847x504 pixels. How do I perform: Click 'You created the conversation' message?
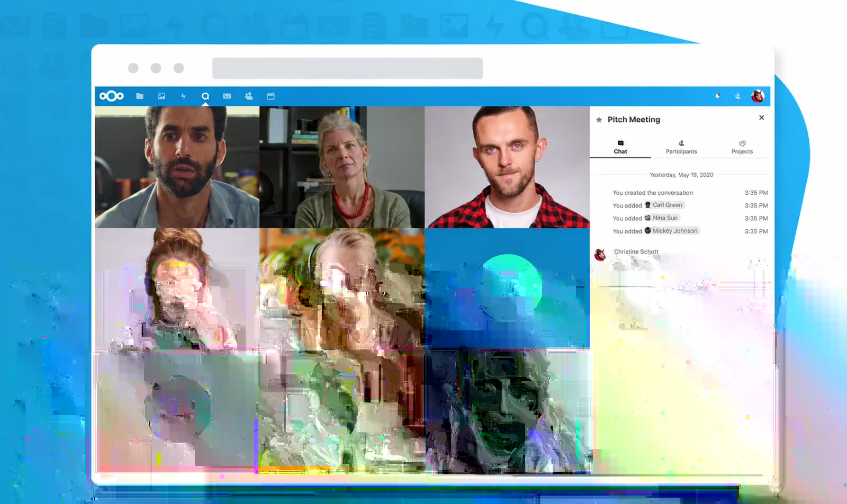pos(653,193)
